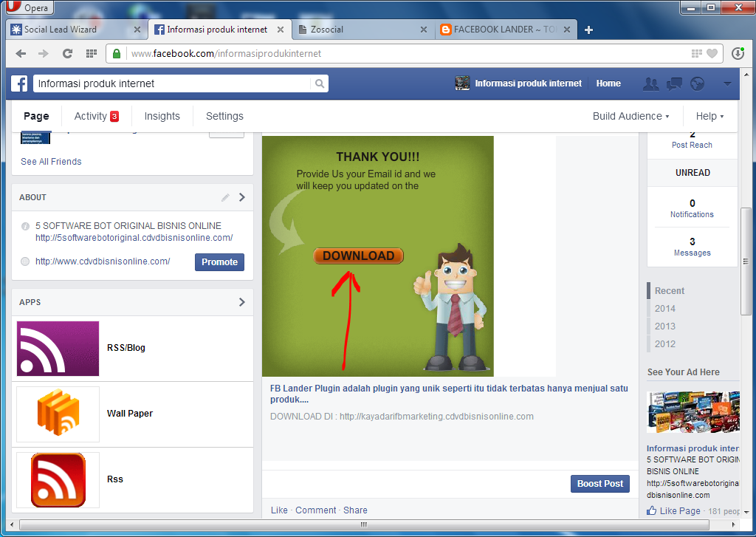Open the notifications globe icon
This screenshot has height=537, width=756.
(697, 84)
